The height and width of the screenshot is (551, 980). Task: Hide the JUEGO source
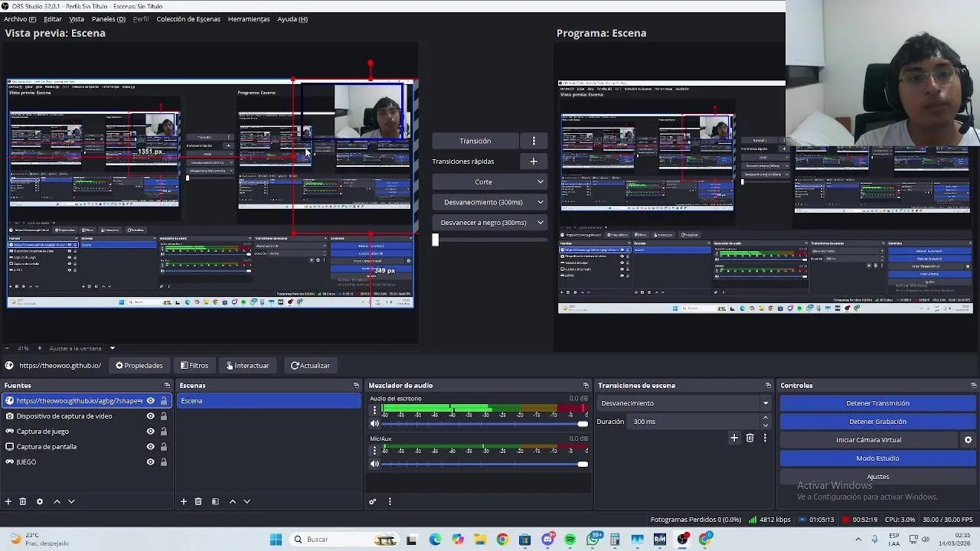150,462
